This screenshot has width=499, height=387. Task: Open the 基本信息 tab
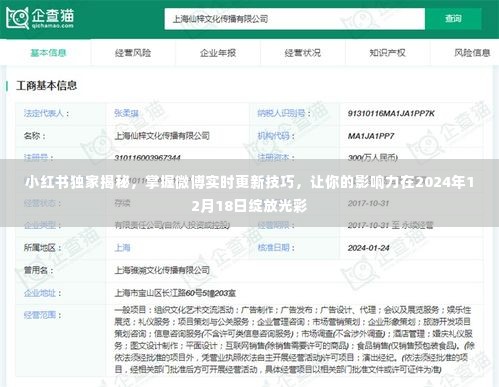48,53
